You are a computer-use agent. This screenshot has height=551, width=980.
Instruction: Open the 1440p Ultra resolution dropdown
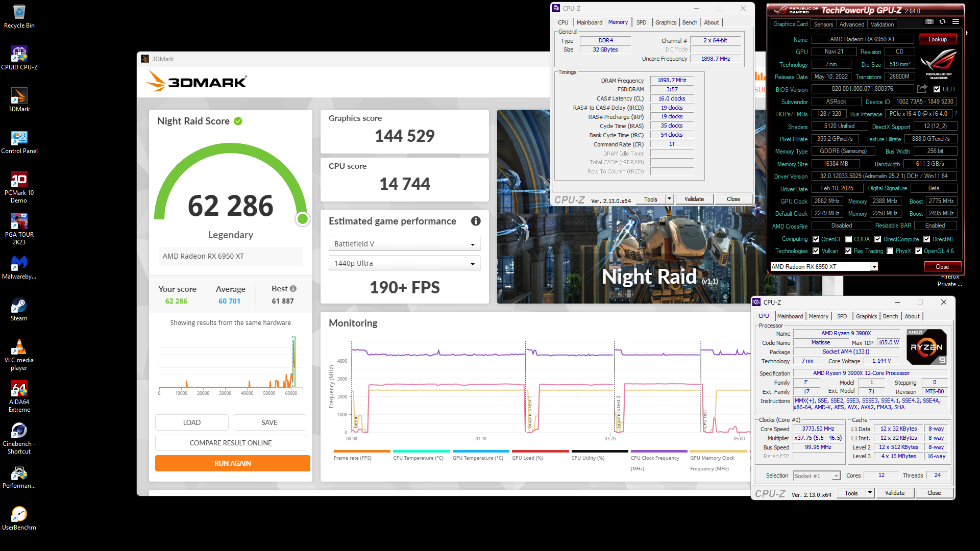(x=404, y=263)
